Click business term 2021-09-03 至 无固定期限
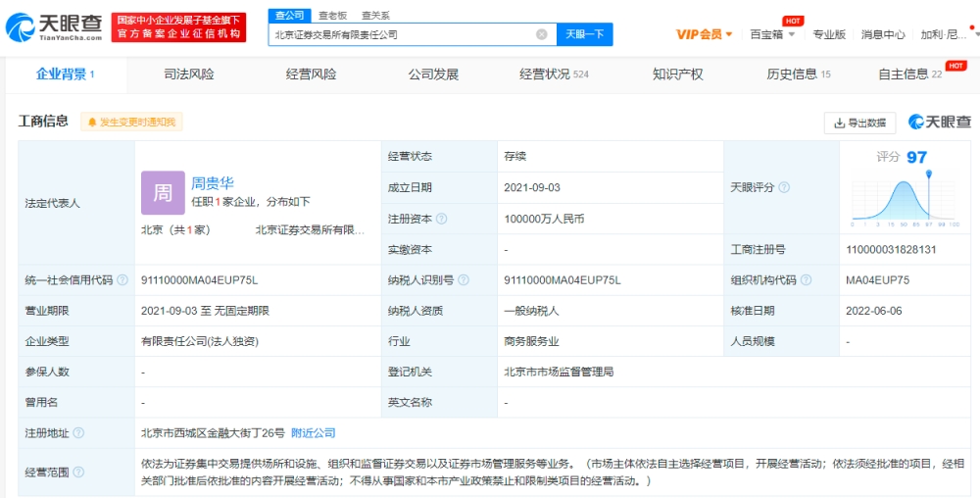 coord(205,311)
